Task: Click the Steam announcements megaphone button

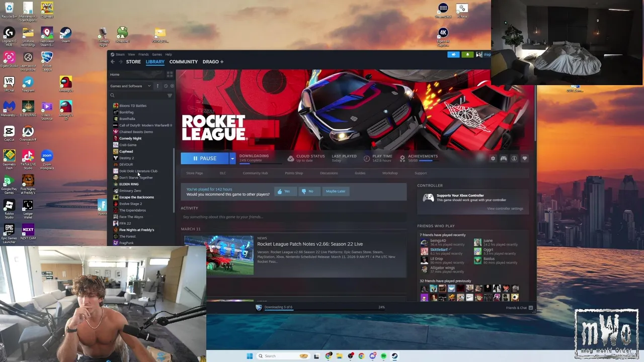Action: pos(453,54)
